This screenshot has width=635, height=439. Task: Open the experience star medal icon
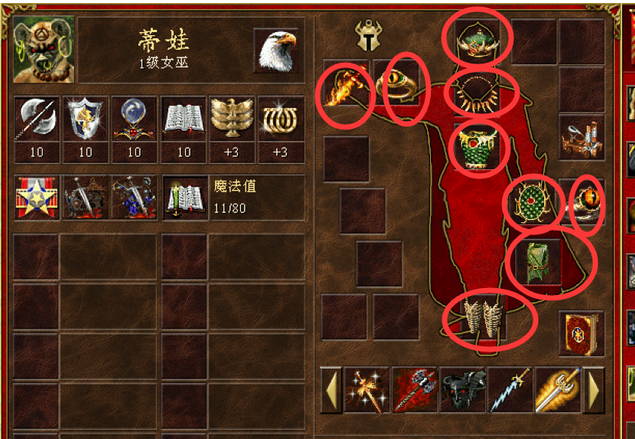pyautogui.click(x=37, y=198)
